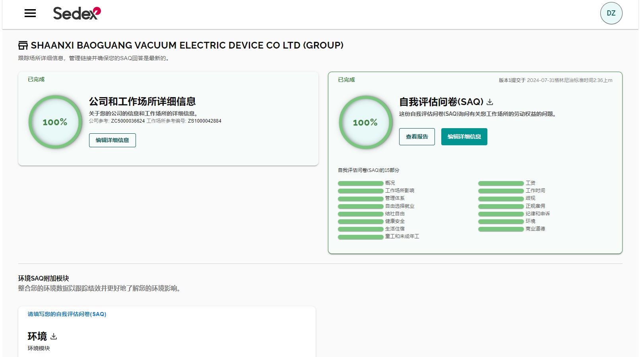Image resolution: width=644 pixels, height=357 pixels.
Task: Open the 商业道德 section
Action: click(535, 229)
